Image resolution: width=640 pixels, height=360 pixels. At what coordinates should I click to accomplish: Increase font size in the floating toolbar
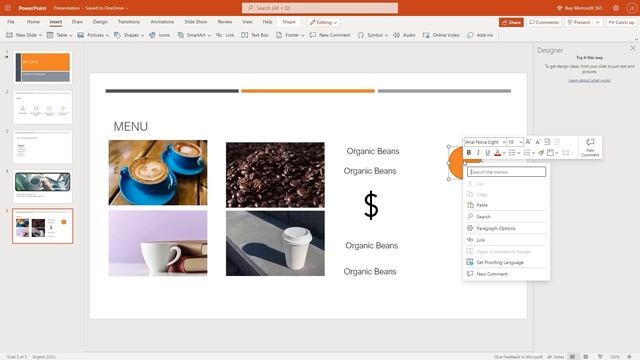(x=528, y=142)
